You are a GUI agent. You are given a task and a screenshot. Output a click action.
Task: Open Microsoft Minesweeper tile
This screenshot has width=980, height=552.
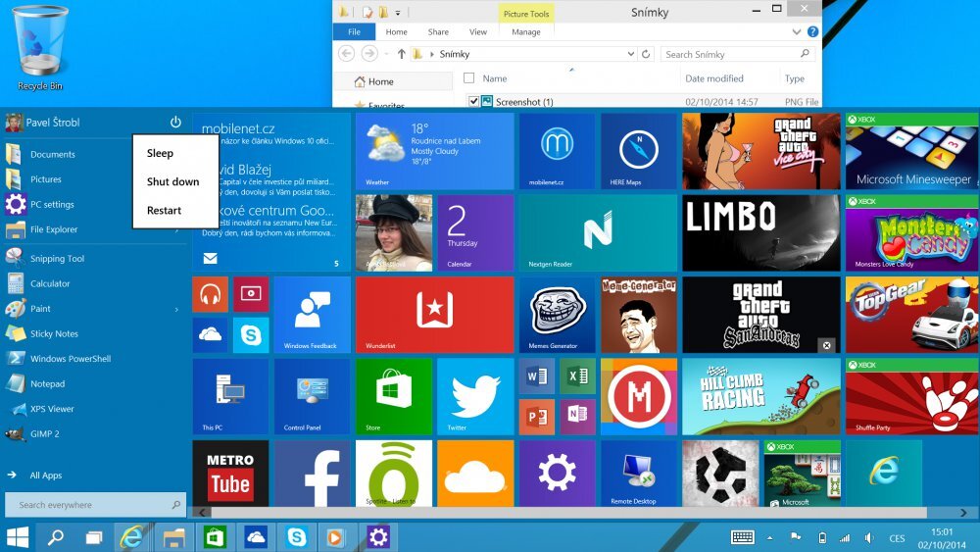click(x=912, y=151)
